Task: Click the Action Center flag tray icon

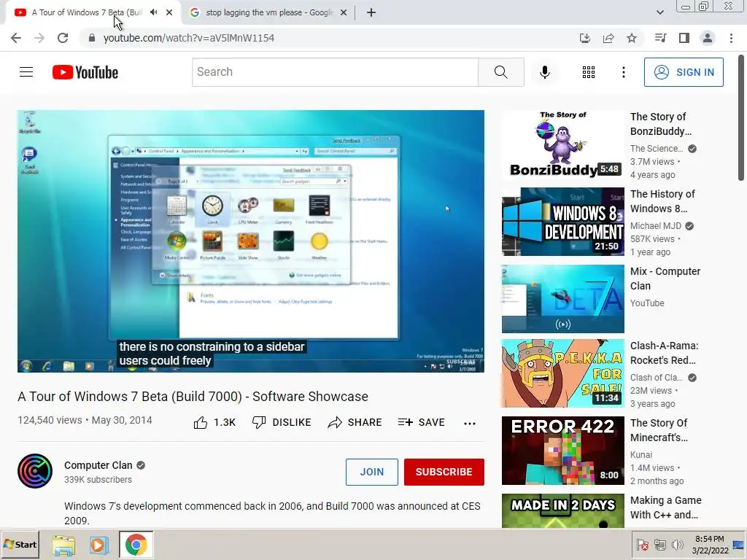Action: [643, 544]
